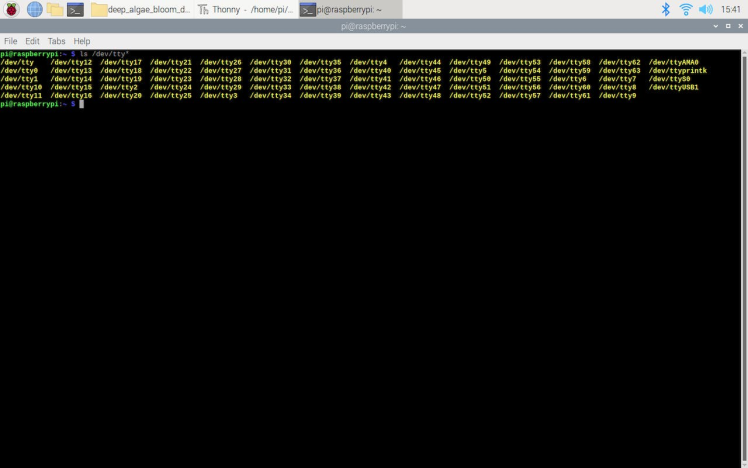Launch a new terminal from the panel launcher
Image resolution: width=748 pixels, height=468 pixels.
75,9
